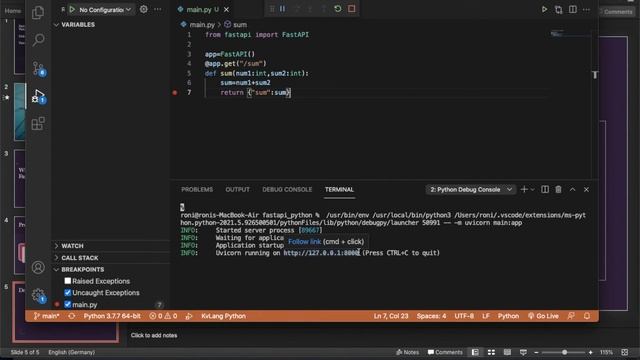640x360 pixels.
Task: Restart the debug session
Action: click(338, 9)
